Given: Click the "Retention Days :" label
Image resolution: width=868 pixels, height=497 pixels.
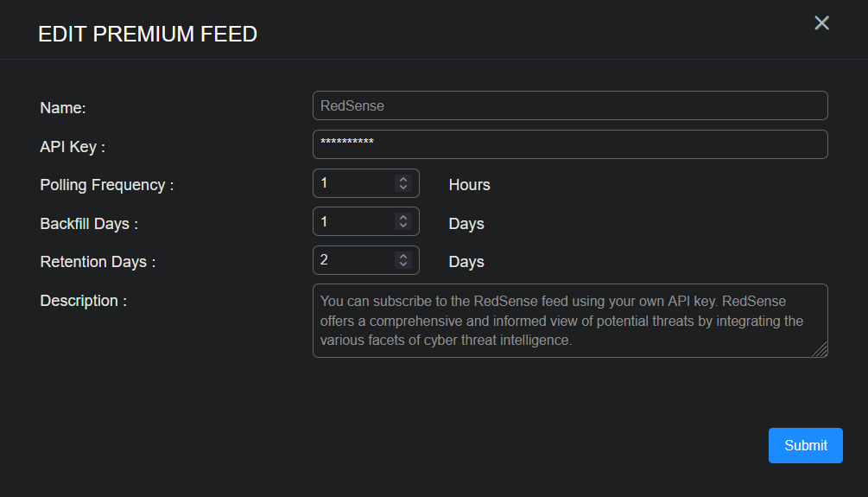Looking at the screenshot, I should pos(98,262).
